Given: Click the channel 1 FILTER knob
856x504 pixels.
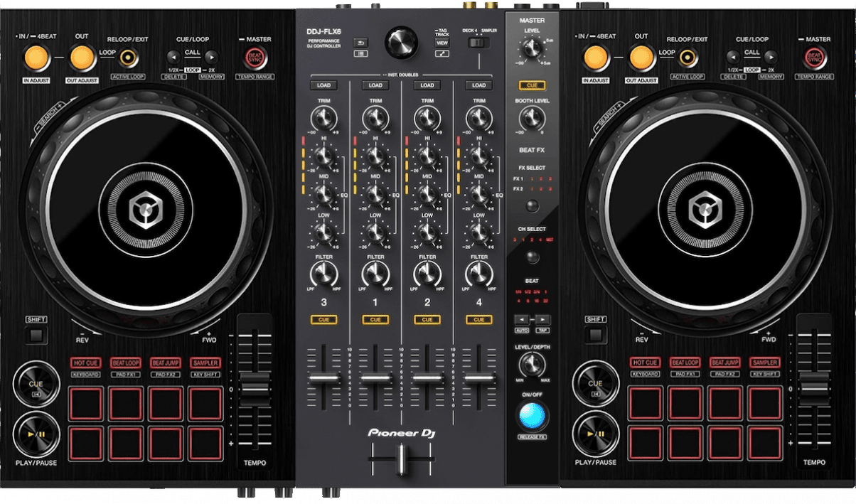Looking at the screenshot, I should tap(375, 272).
